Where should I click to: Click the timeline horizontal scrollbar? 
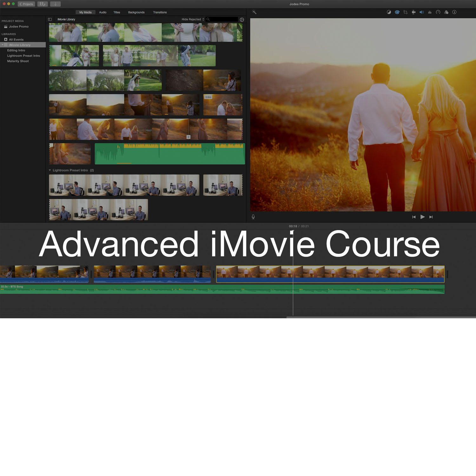tap(381, 317)
